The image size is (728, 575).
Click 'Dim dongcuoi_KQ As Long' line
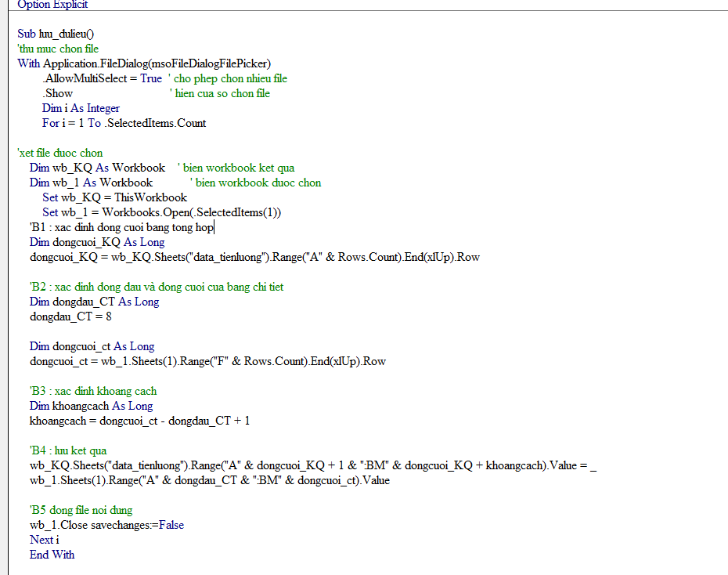click(x=97, y=242)
